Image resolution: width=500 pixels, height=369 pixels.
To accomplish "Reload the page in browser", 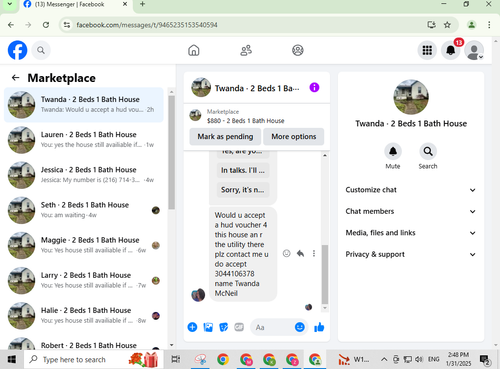I will tap(46, 25).
